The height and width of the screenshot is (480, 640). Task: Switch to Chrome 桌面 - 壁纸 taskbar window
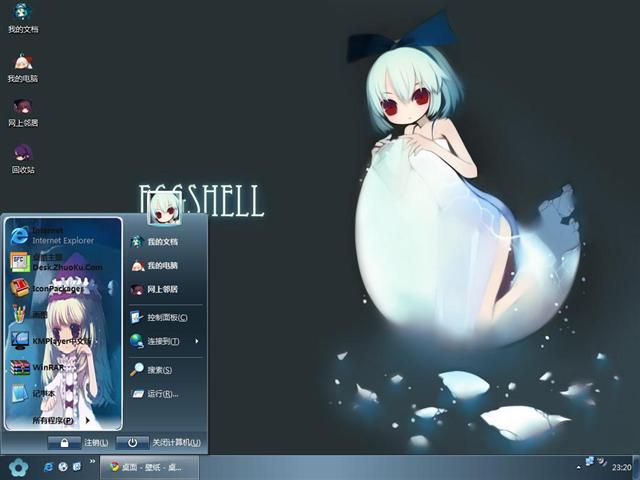(149, 467)
